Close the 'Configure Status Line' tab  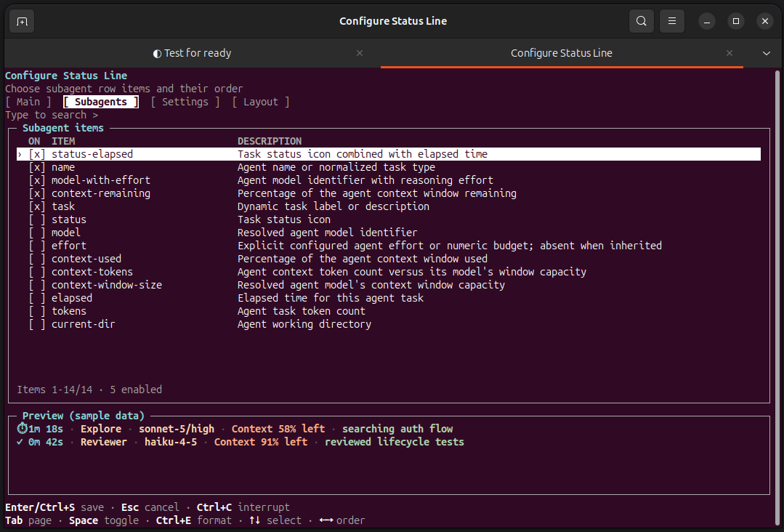(x=730, y=53)
